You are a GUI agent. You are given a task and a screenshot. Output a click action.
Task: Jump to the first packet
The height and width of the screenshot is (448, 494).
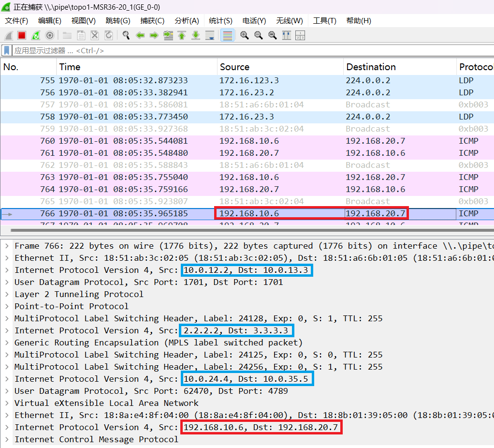pyautogui.click(x=182, y=35)
